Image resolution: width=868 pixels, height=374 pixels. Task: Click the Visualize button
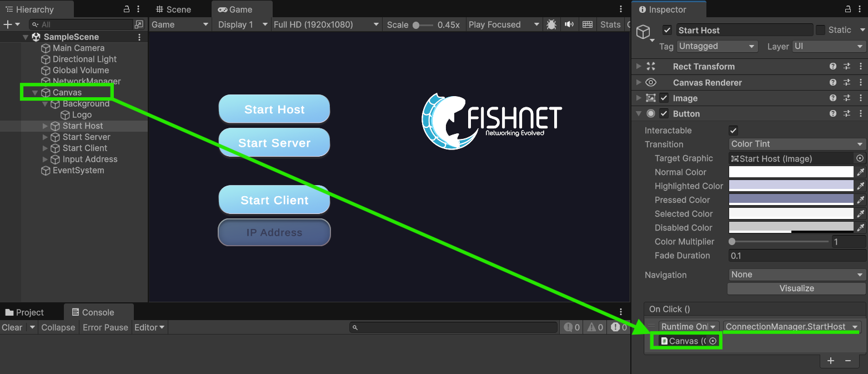[x=796, y=288]
